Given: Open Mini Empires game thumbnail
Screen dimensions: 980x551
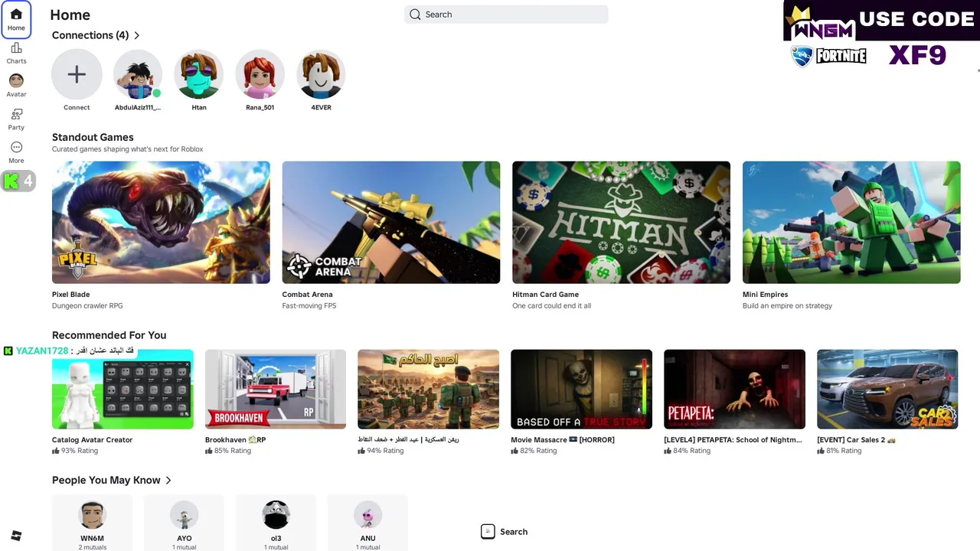Looking at the screenshot, I should [x=851, y=222].
